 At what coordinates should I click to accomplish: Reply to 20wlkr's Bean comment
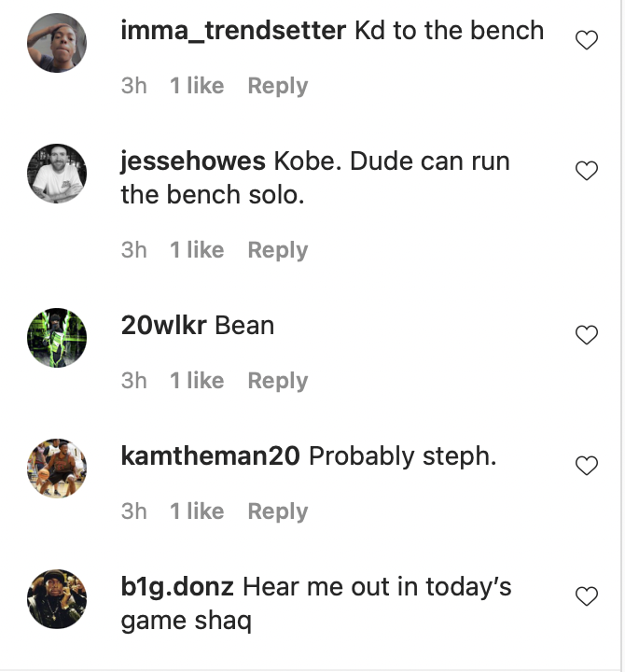tap(277, 381)
